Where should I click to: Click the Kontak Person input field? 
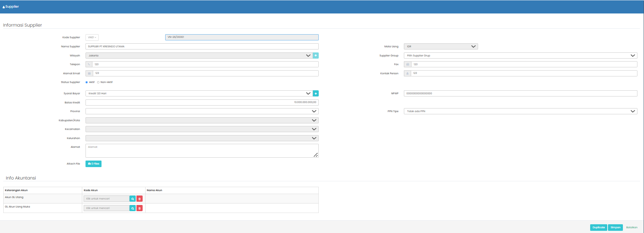pyautogui.click(x=524, y=73)
